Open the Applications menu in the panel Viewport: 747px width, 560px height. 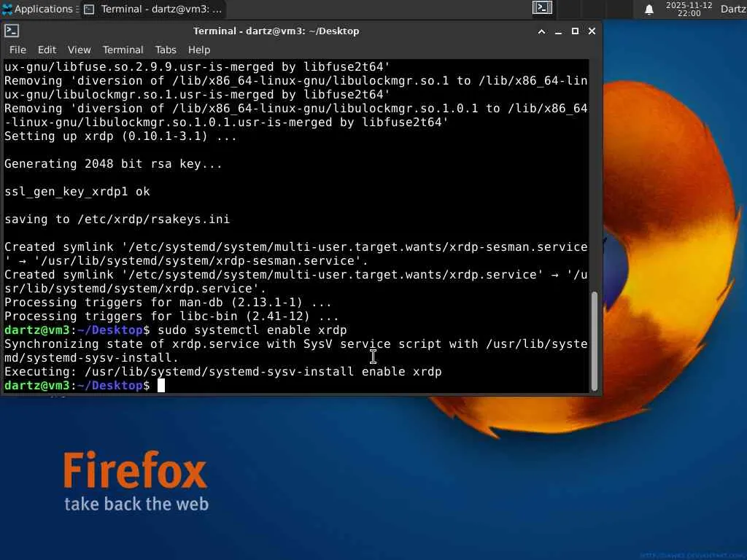(x=39, y=9)
